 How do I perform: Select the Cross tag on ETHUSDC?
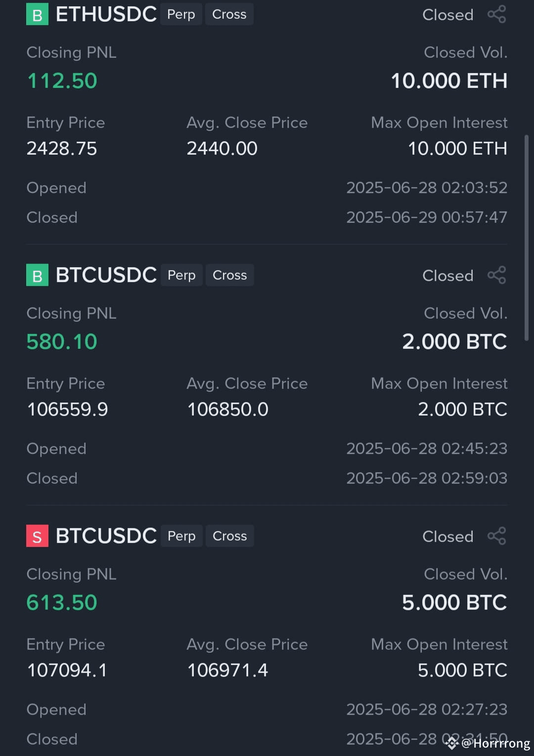(229, 14)
